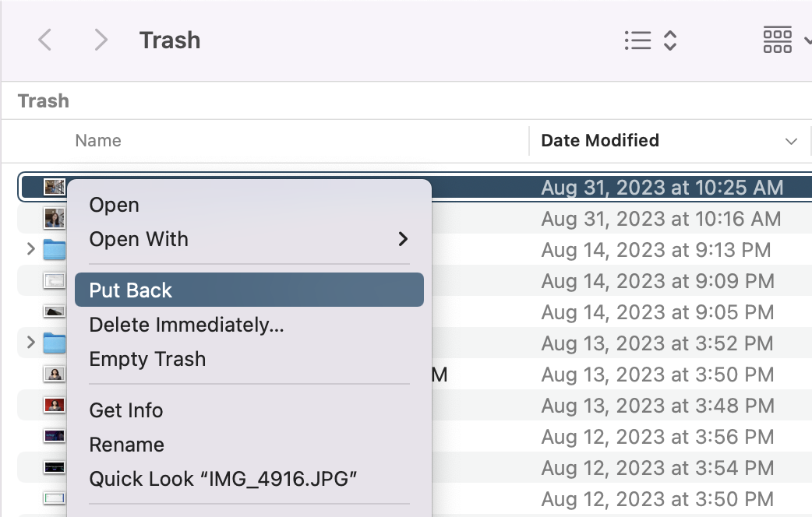Choose Empty Trash in context menu

(147, 359)
